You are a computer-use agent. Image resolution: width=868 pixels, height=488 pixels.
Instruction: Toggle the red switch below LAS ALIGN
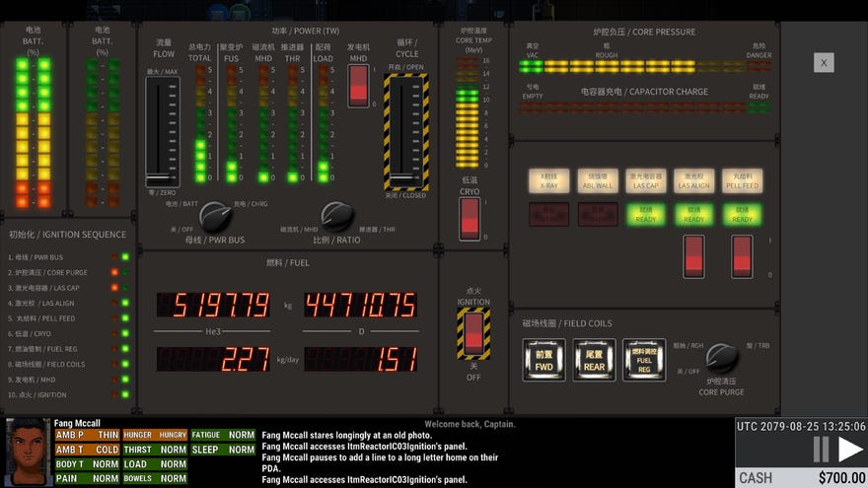click(x=693, y=256)
